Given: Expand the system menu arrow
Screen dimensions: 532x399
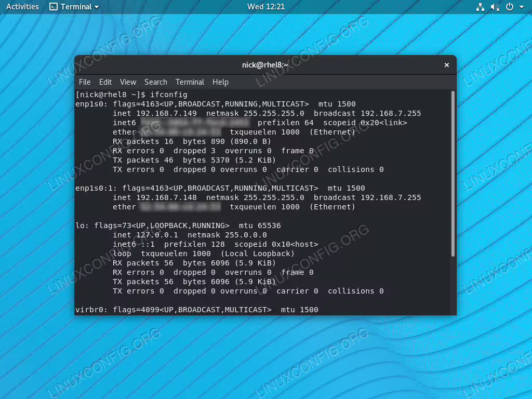Looking at the screenshot, I should (x=522, y=7).
